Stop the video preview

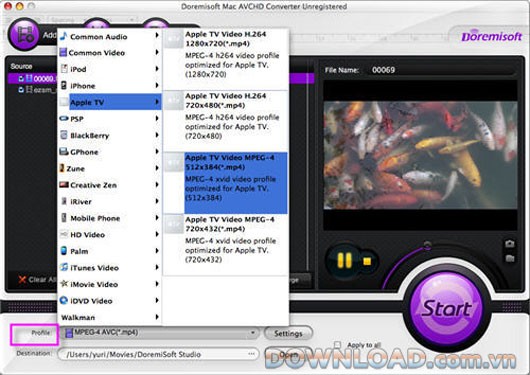[367, 261]
